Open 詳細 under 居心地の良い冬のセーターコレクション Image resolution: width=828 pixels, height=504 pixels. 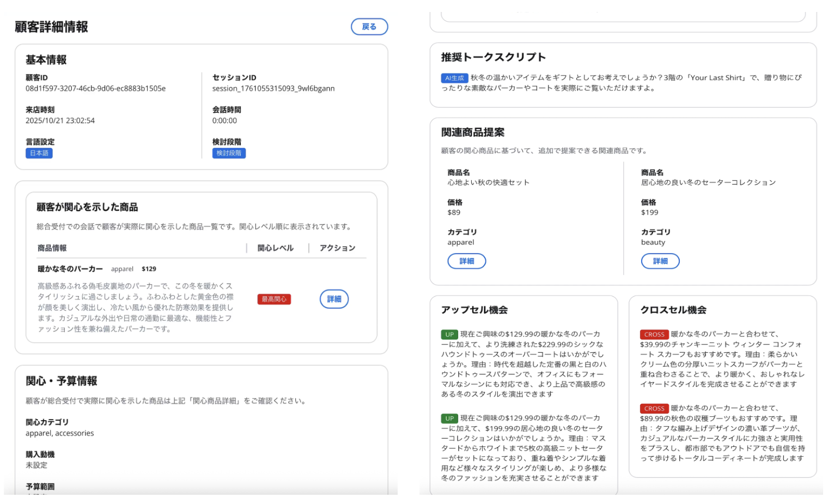pyautogui.click(x=660, y=261)
